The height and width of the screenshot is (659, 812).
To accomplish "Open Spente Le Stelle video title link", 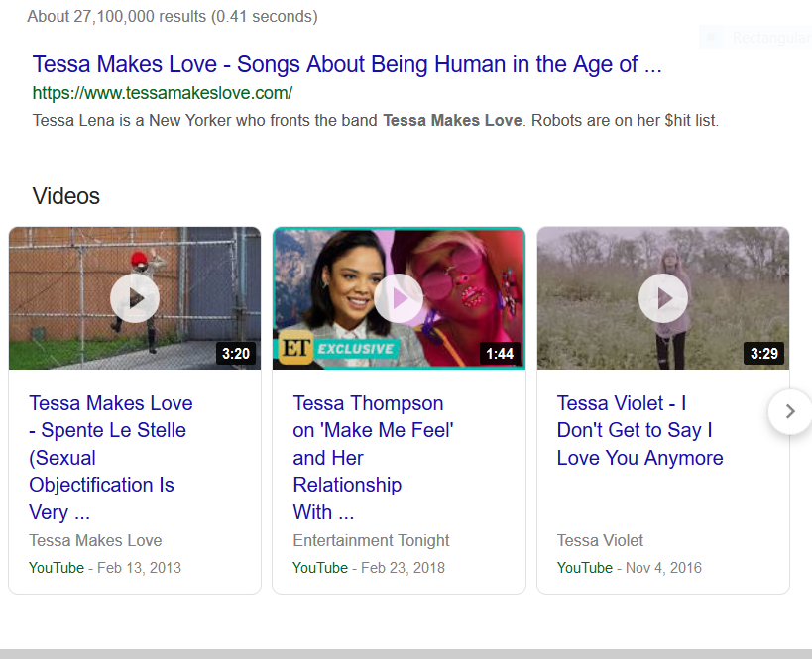I will [111, 458].
